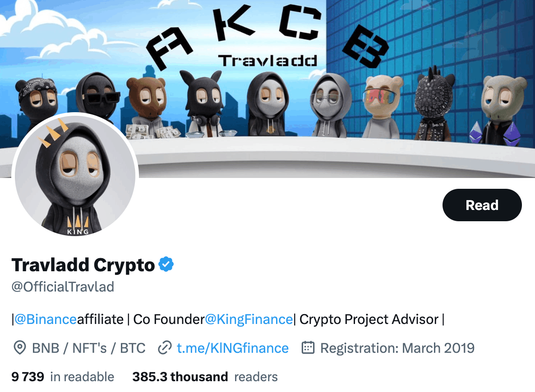Open the t.me/KINGfinance link
The image size is (535, 392).
233,348
